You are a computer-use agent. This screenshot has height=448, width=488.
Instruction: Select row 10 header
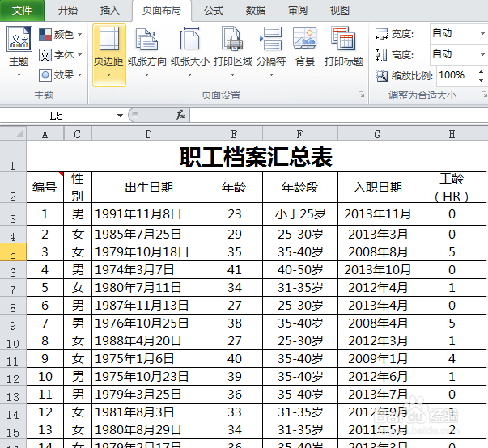click(x=13, y=341)
